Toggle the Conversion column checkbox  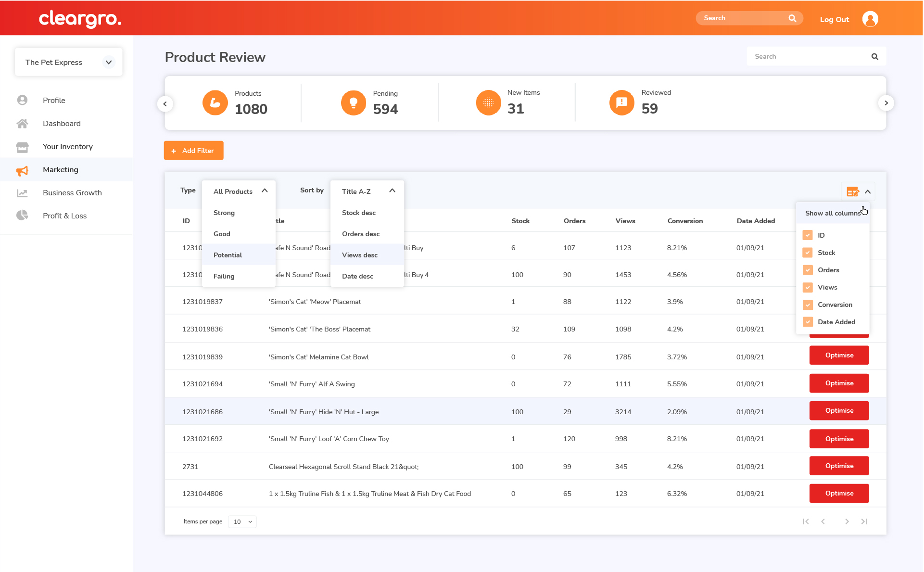point(808,305)
